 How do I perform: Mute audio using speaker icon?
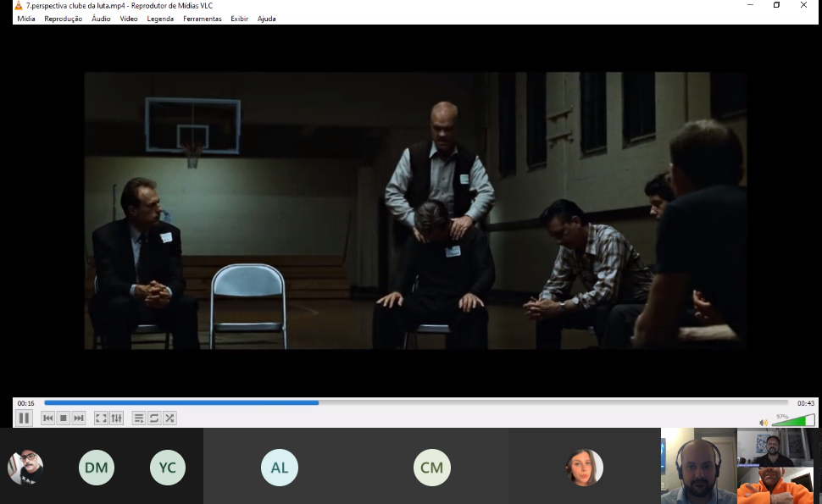click(x=764, y=423)
